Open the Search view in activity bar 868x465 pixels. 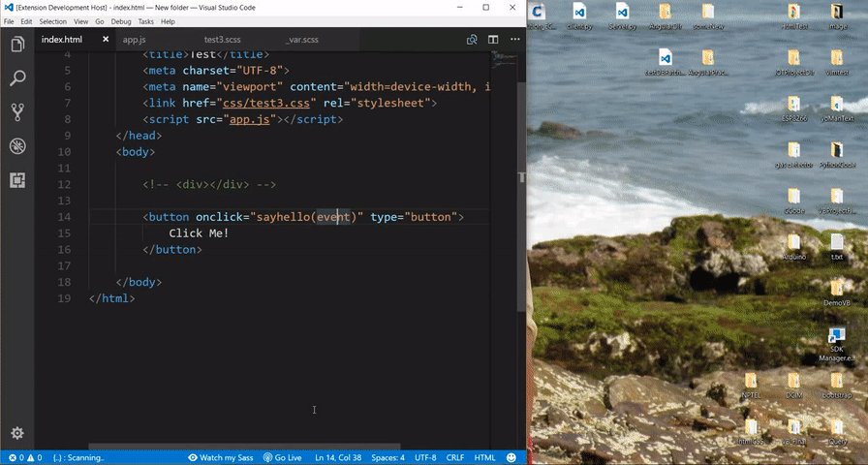pyautogui.click(x=16, y=78)
